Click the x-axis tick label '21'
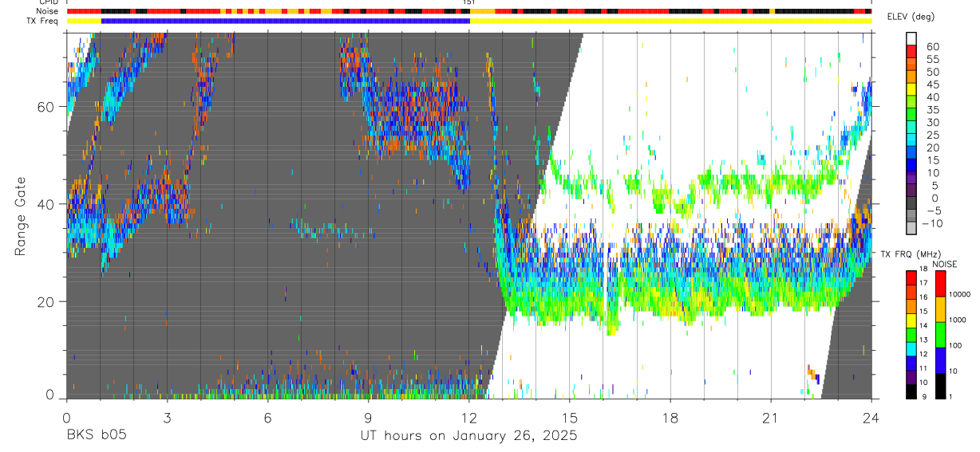 pos(771,418)
